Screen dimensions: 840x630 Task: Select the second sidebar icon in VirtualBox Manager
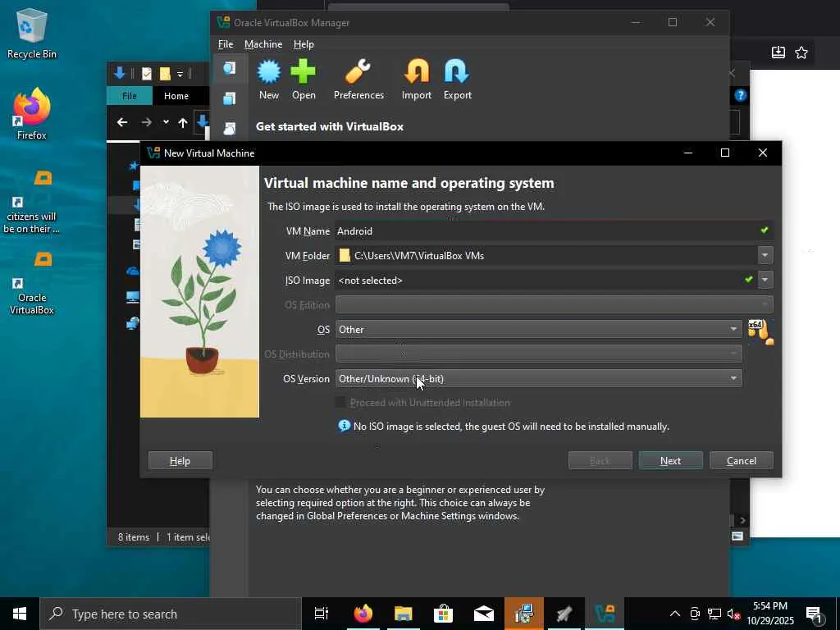[x=230, y=98]
